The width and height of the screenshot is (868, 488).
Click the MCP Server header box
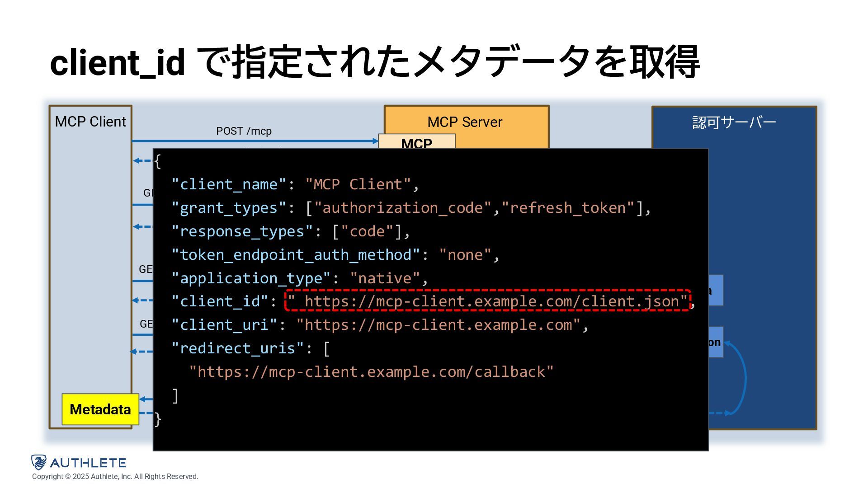(x=465, y=122)
